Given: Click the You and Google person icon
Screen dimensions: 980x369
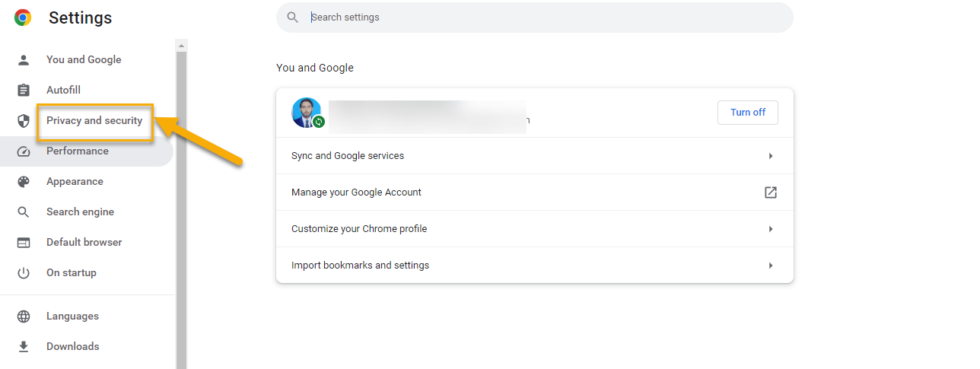Looking at the screenshot, I should click(x=24, y=59).
